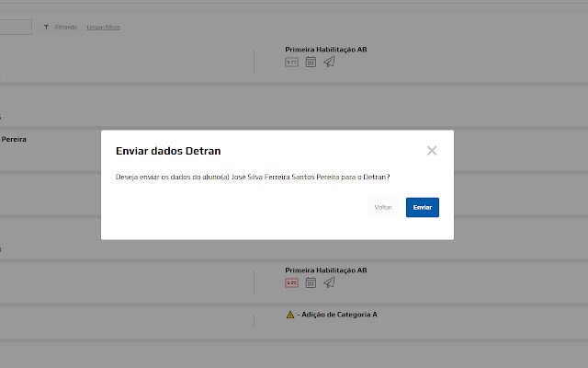Image resolution: width=588 pixels, height=368 pixels.
Task: Click the Filtrando funnel icon
Action: click(x=46, y=27)
